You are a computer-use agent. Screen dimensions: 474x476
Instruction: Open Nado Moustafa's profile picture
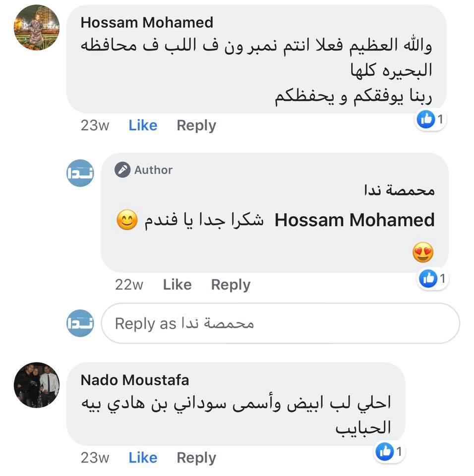[37, 385]
